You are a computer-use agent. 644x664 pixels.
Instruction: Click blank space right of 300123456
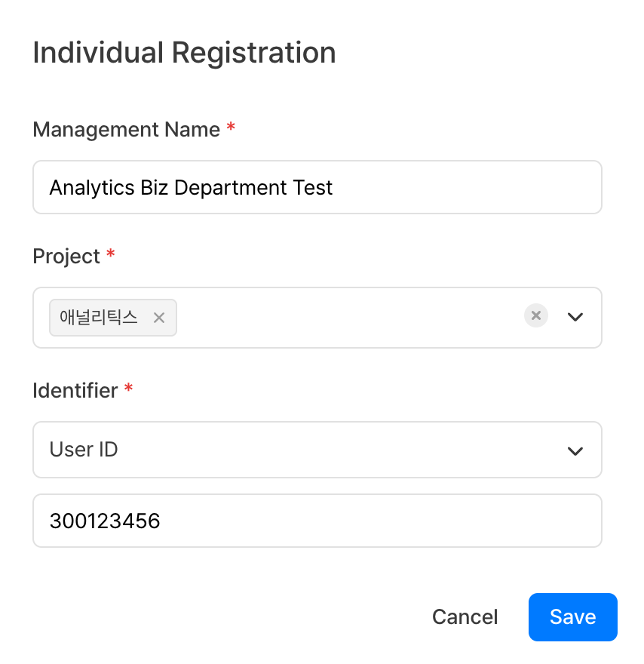(377, 521)
